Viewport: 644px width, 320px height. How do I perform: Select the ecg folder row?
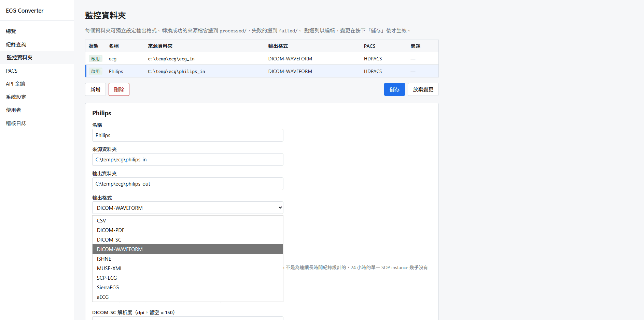(x=262, y=59)
